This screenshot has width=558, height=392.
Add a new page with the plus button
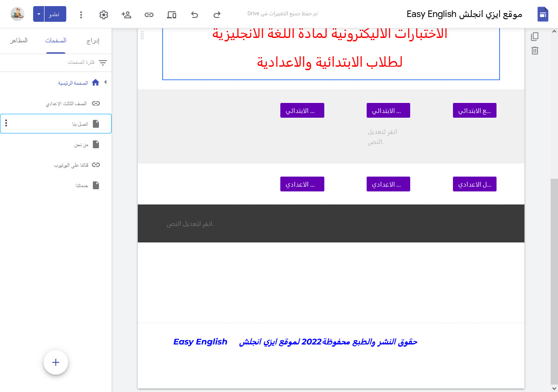pyautogui.click(x=55, y=362)
